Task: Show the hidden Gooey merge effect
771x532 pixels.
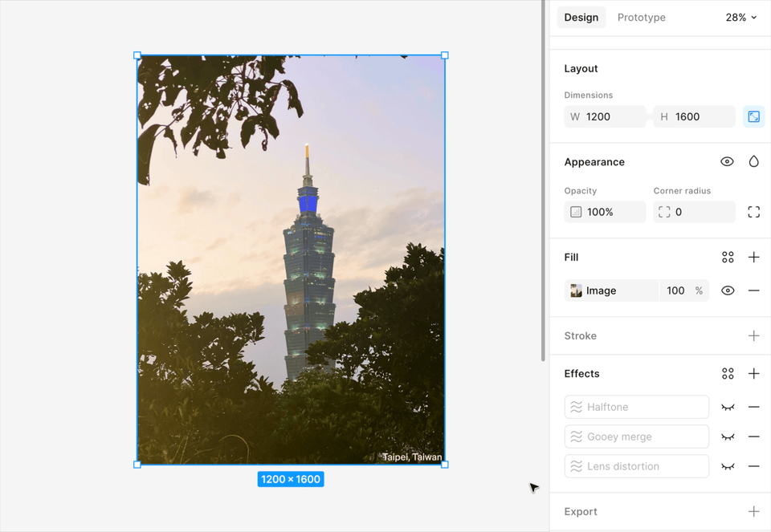Action: tap(728, 437)
